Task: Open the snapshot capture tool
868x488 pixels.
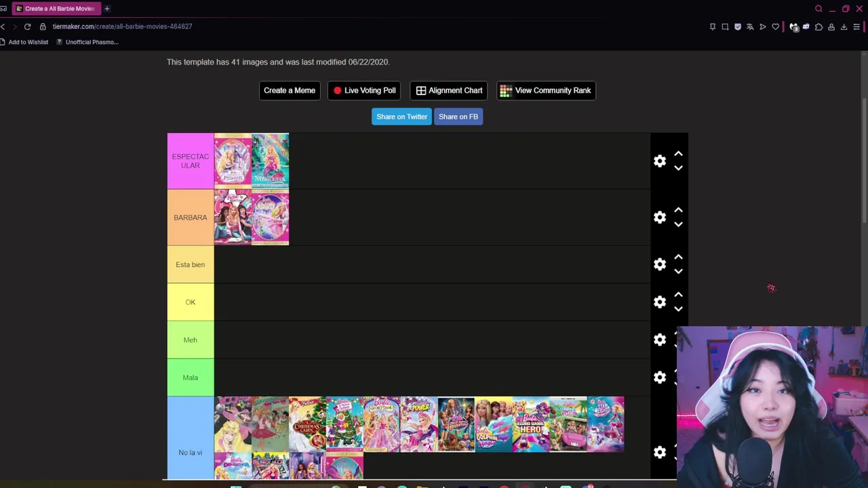Action: (725, 27)
